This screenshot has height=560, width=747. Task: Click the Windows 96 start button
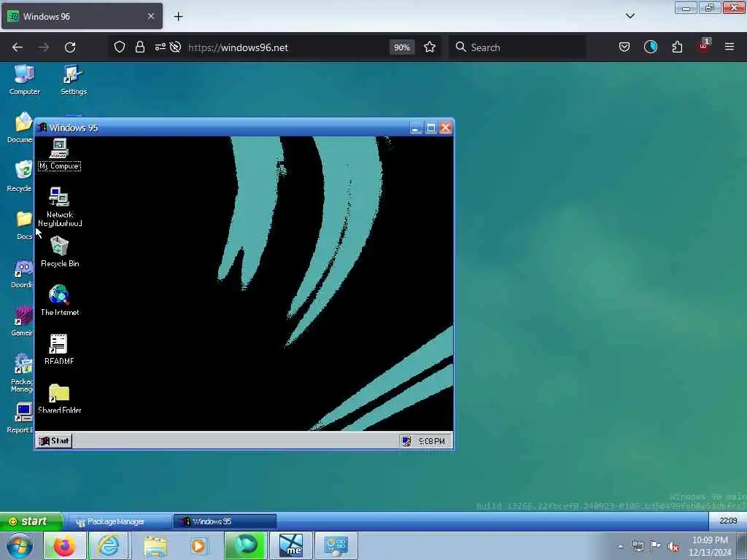(x=31, y=521)
